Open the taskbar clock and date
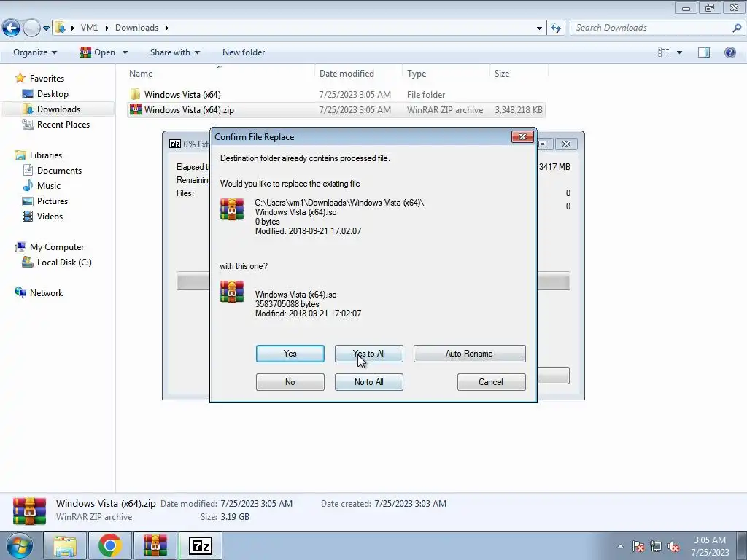Image resolution: width=747 pixels, height=560 pixels. (x=710, y=546)
